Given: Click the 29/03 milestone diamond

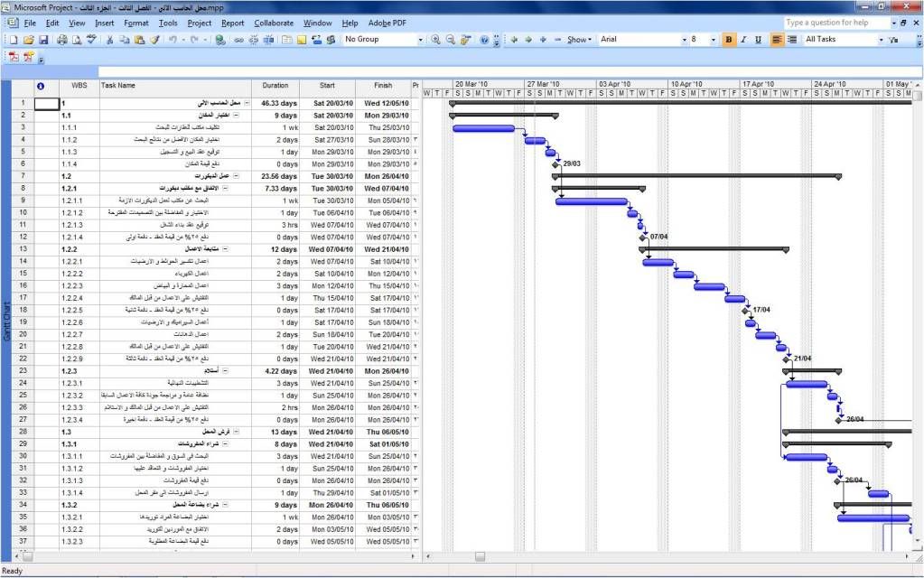Looking at the screenshot, I should click(x=555, y=164).
